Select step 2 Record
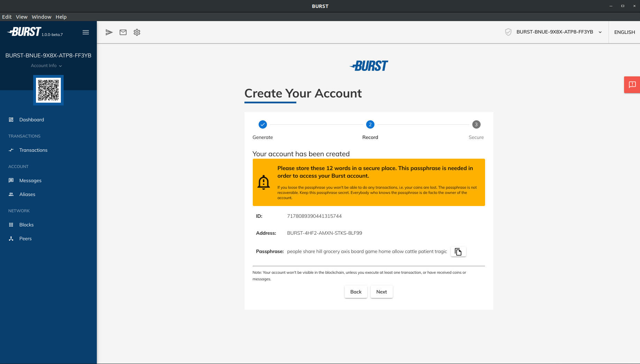640x364 pixels. (370, 130)
